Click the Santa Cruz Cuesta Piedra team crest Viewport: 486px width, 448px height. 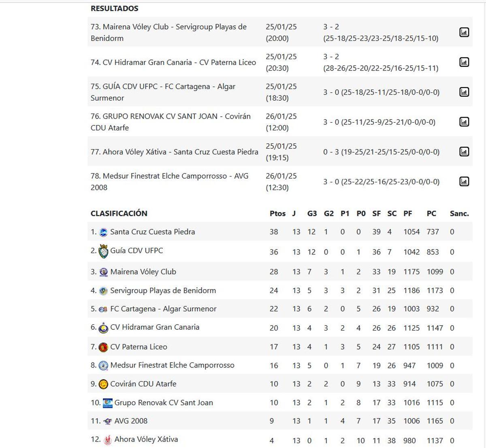[103, 232]
